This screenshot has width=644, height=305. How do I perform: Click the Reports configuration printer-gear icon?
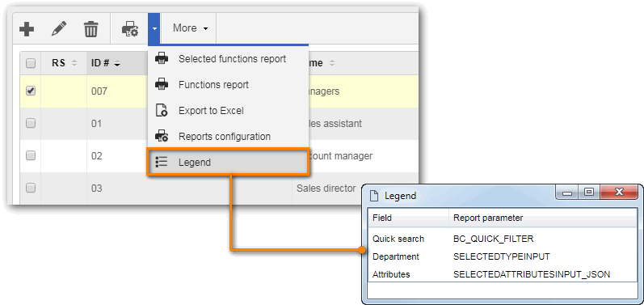[x=162, y=136]
